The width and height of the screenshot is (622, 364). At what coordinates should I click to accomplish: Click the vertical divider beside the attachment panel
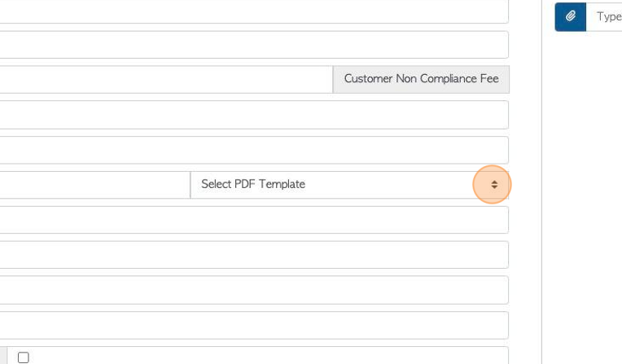541,182
